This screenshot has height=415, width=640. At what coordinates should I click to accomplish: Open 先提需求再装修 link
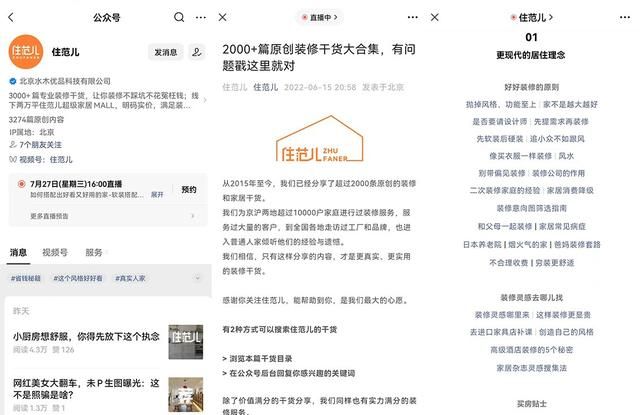tap(561, 122)
